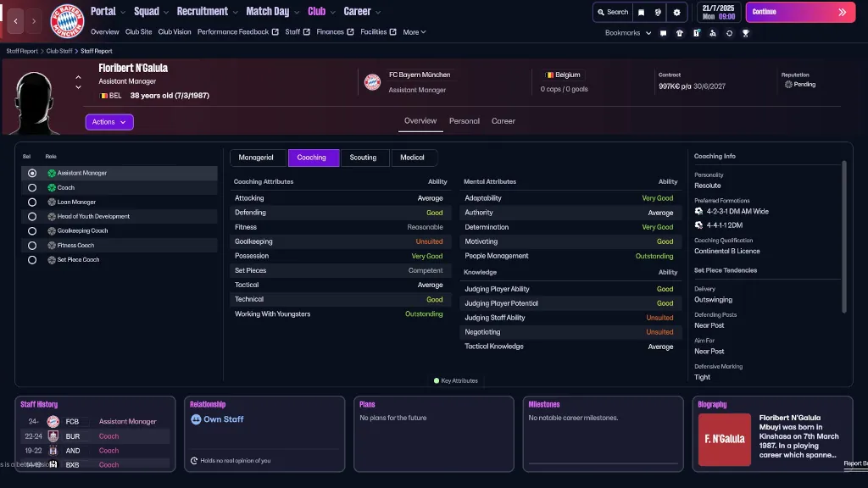
Task: Click the Search field
Action: click(x=613, y=12)
